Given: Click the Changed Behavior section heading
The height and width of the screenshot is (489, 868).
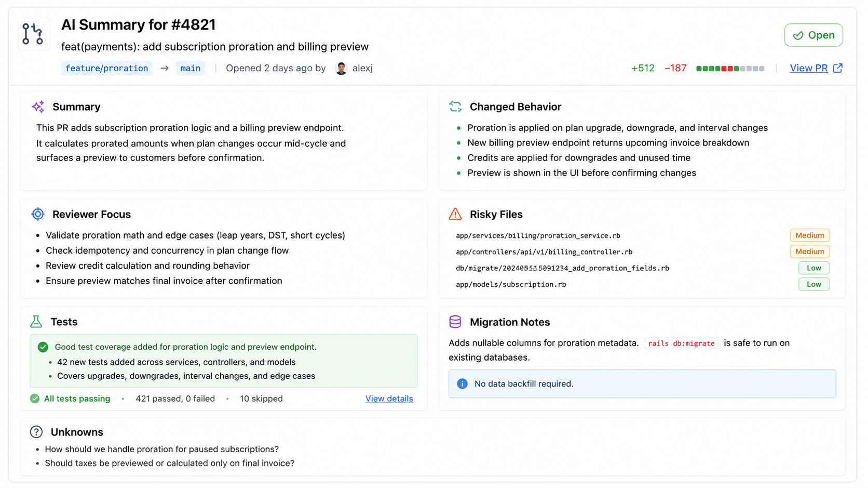Looking at the screenshot, I should (516, 107).
